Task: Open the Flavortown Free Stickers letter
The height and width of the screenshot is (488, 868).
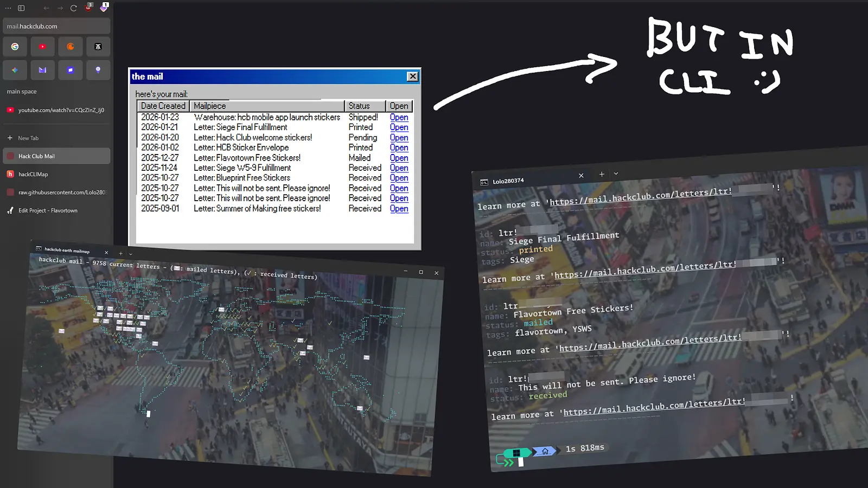Action: [x=399, y=158]
